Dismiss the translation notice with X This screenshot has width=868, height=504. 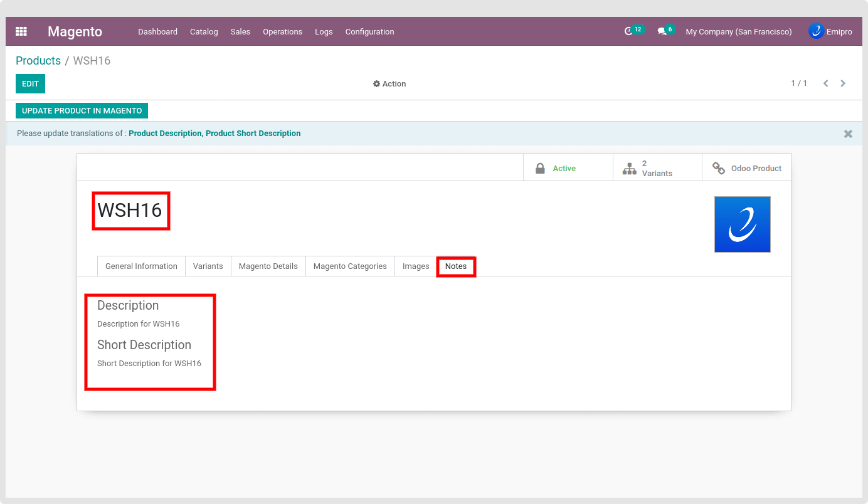pyautogui.click(x=848, y=134)
